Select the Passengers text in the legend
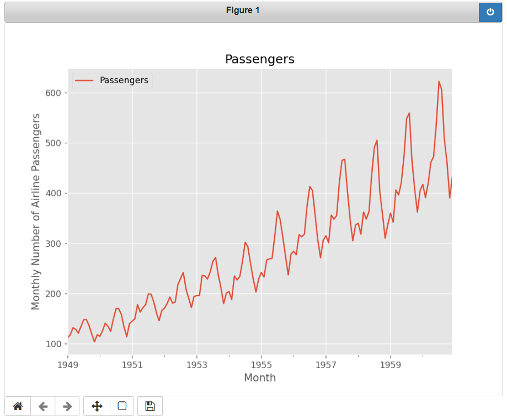 (x=124, y=80)
